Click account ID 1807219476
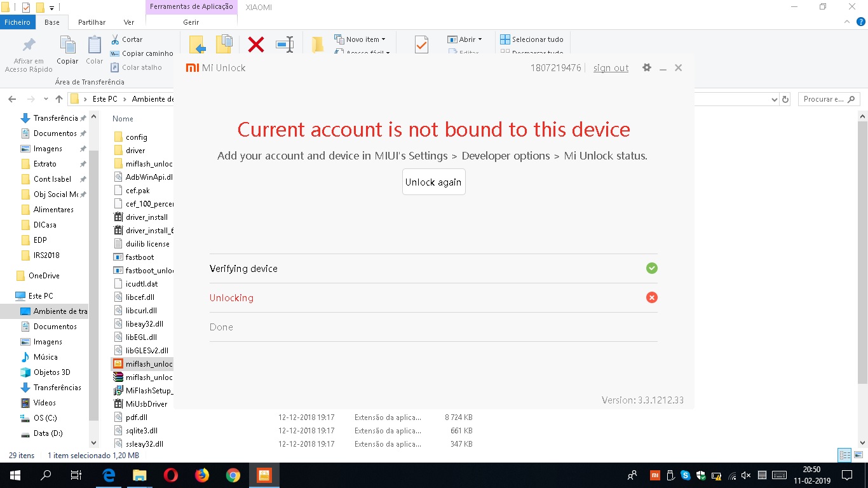 (555, 68)
